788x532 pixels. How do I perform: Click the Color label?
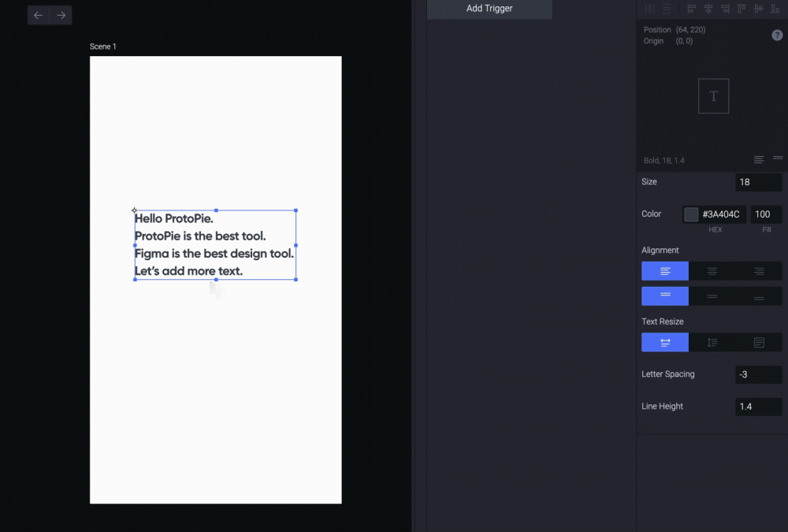click(x=652, y=214)
